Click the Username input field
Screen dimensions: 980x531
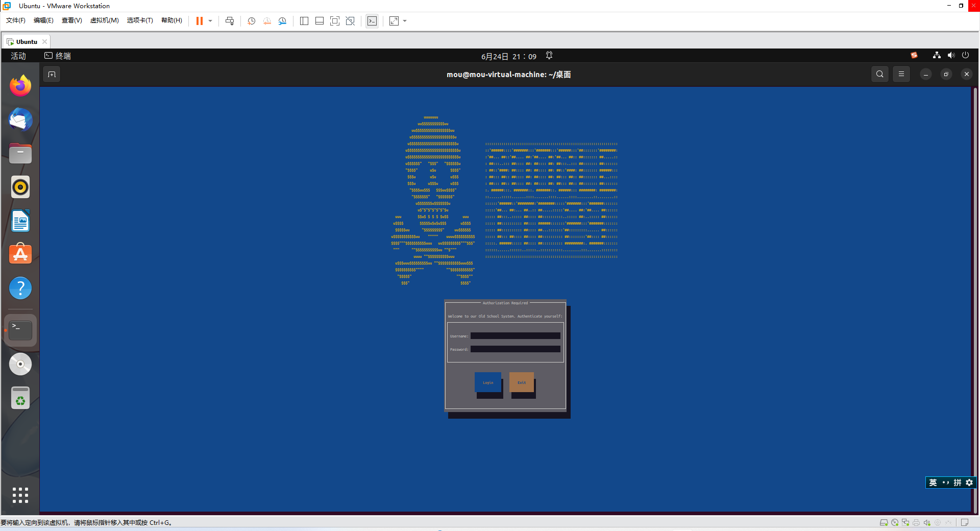click(x=515, y=336)
